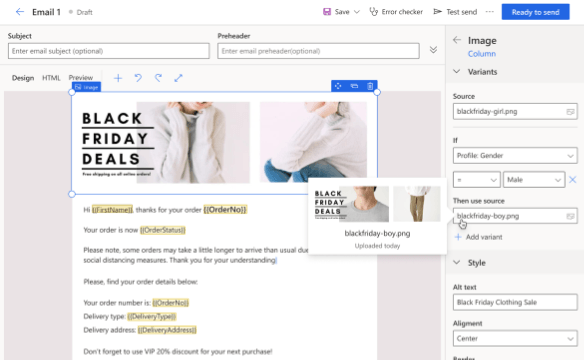The width and height of the screenshot is (585, 360).
Task: Click the Black Friday girl banner image
Action: point(224,143)
